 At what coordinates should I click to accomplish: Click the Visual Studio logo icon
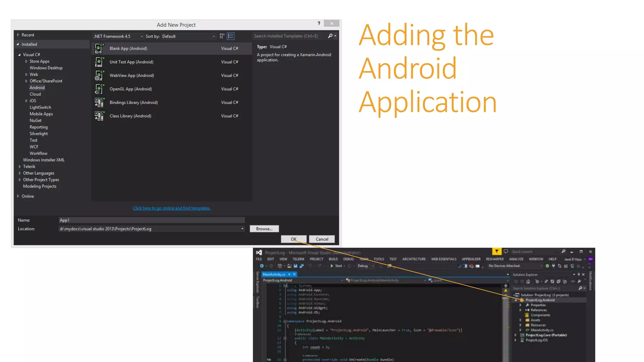tap(259, 252)
